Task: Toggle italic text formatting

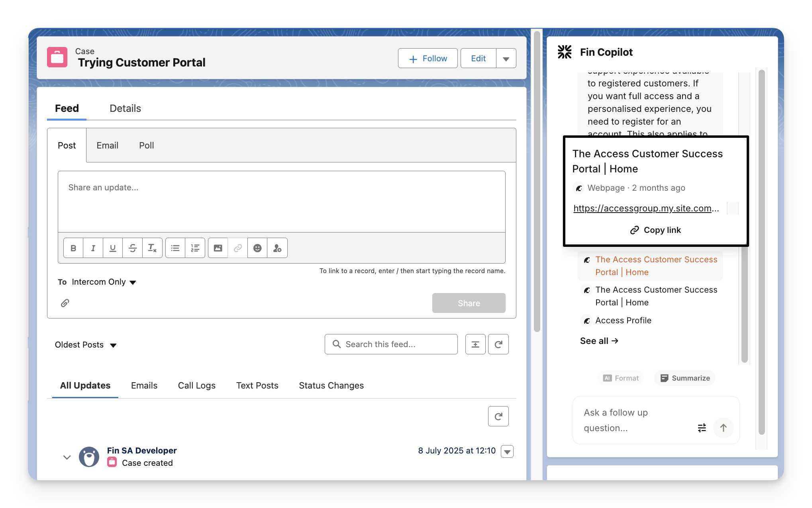Action: [x=93, y=248]
